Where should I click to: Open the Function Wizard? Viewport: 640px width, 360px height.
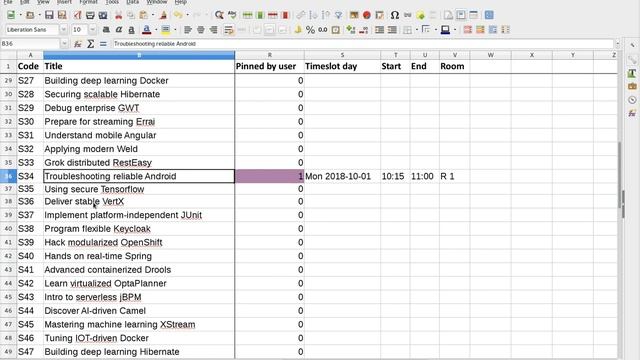coord(78,44)
